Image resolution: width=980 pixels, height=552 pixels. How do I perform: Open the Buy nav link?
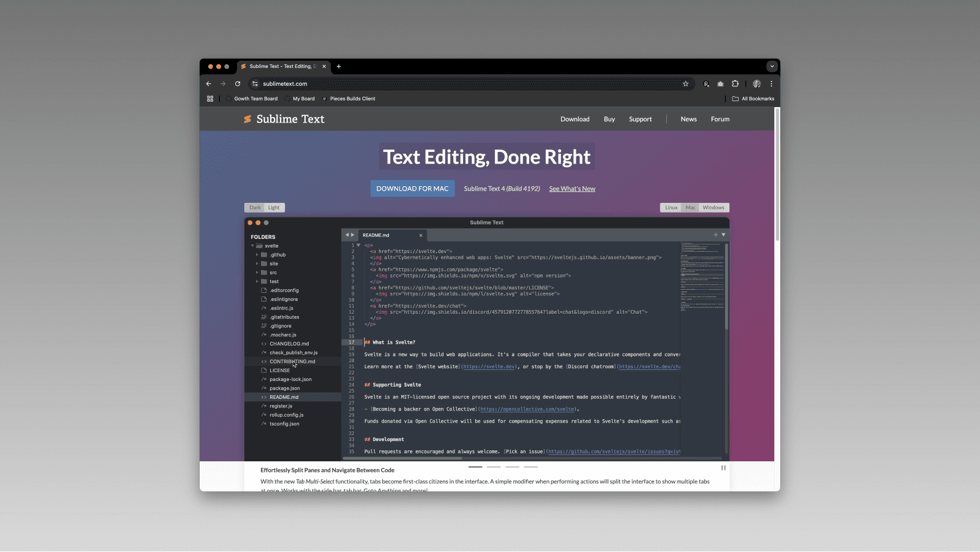[609, 119]
